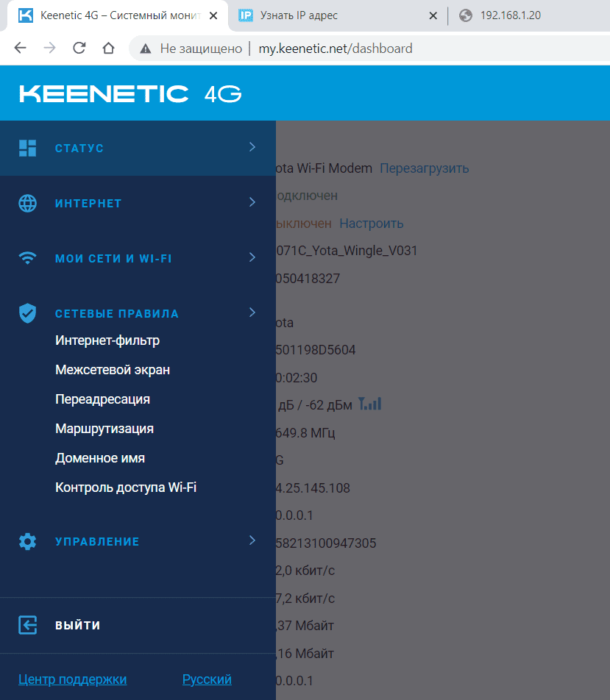This screenshot has width=610, height=700.
Task: Collapse the Сетевые правила section chevron
Action: tap(252, 312)
